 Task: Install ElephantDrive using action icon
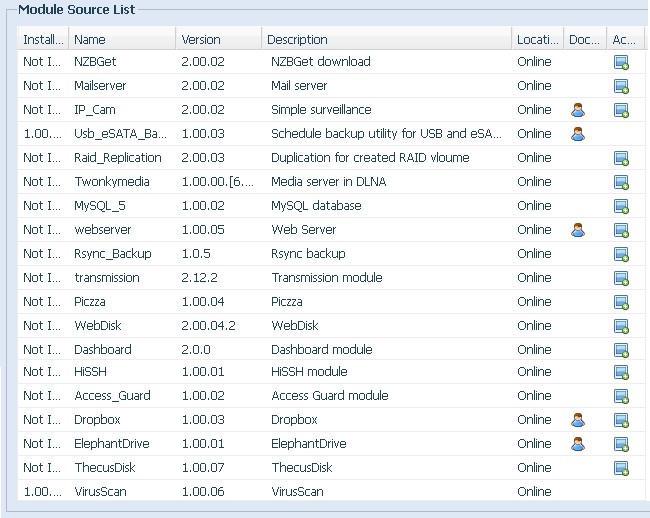point(621,445)
